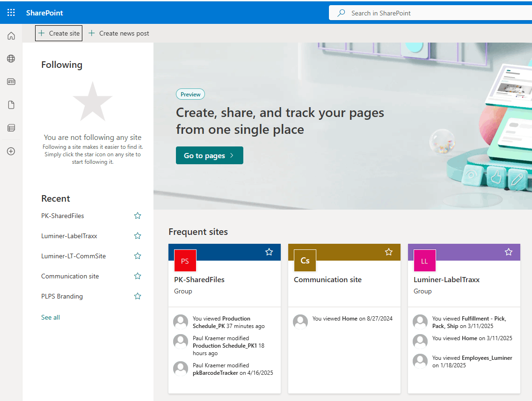
Task: Open Home viewed on 3/11/2025
Action: click(472, 338)
